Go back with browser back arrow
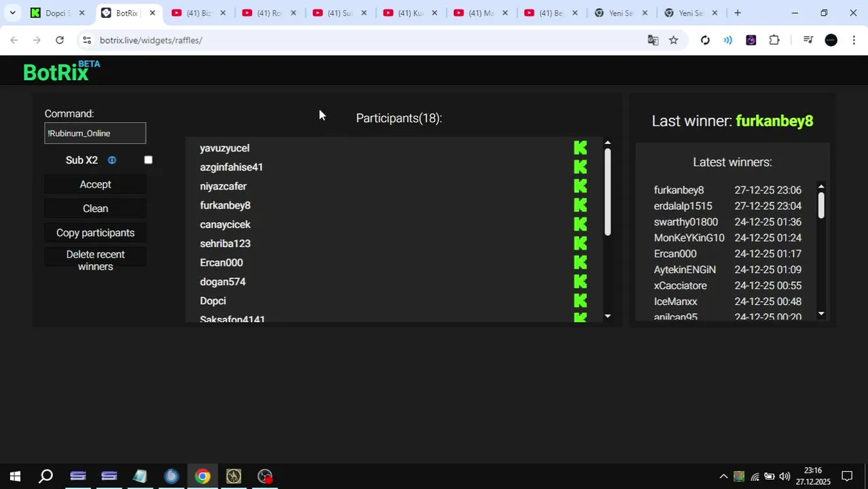 point(14,40)
